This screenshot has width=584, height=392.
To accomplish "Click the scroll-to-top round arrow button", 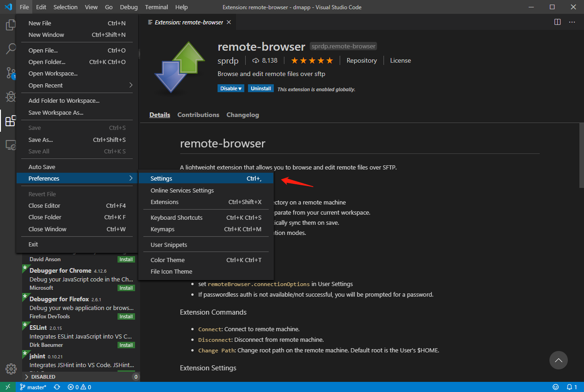I will 559,360.
